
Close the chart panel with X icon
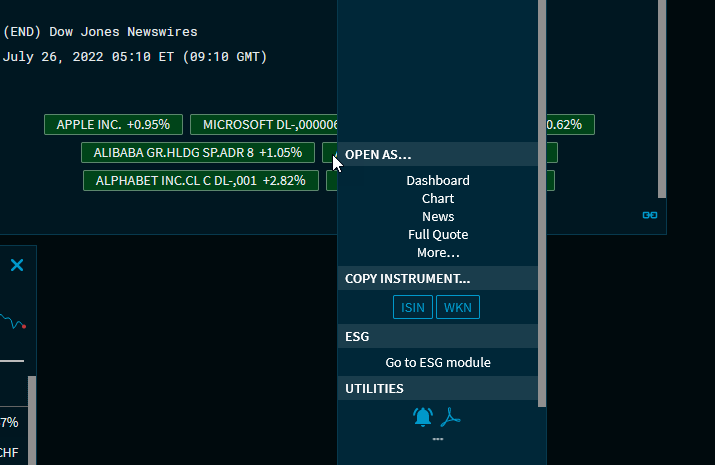tap(17, 265)
